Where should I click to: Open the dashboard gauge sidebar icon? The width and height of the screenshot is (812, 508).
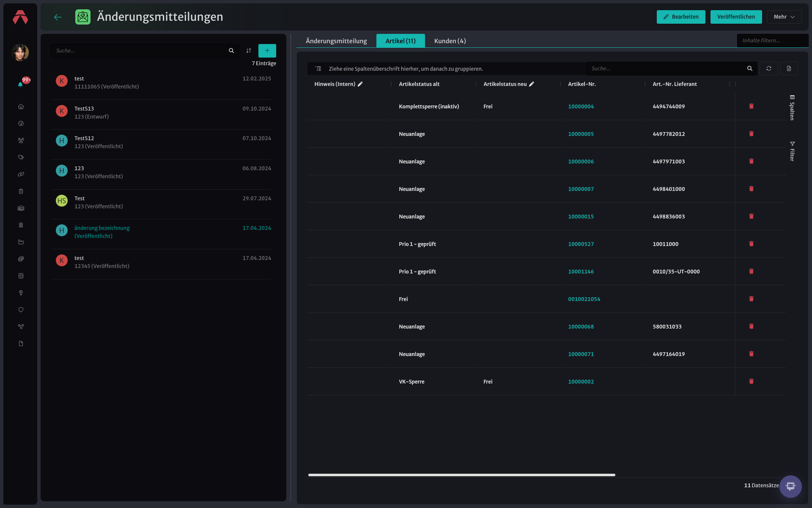(x=21, y=124)
